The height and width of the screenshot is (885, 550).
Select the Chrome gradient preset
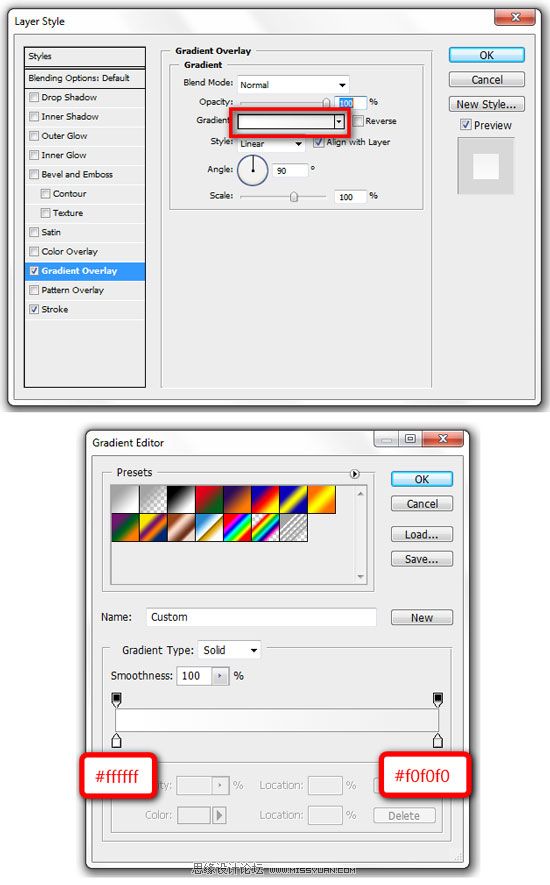209,528
